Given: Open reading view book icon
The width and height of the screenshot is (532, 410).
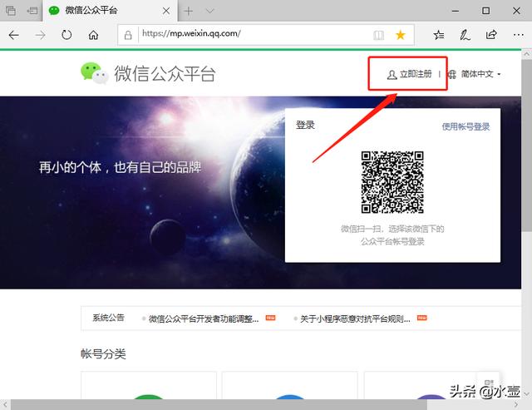Looking at the screenshot, I should [x=379, y=35].
